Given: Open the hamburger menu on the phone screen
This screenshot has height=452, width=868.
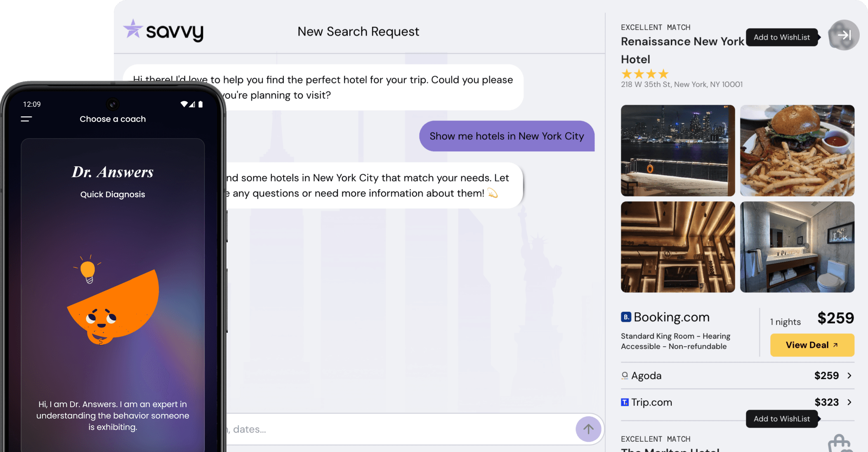Looking at the screenshot, I should pos(26,119).
